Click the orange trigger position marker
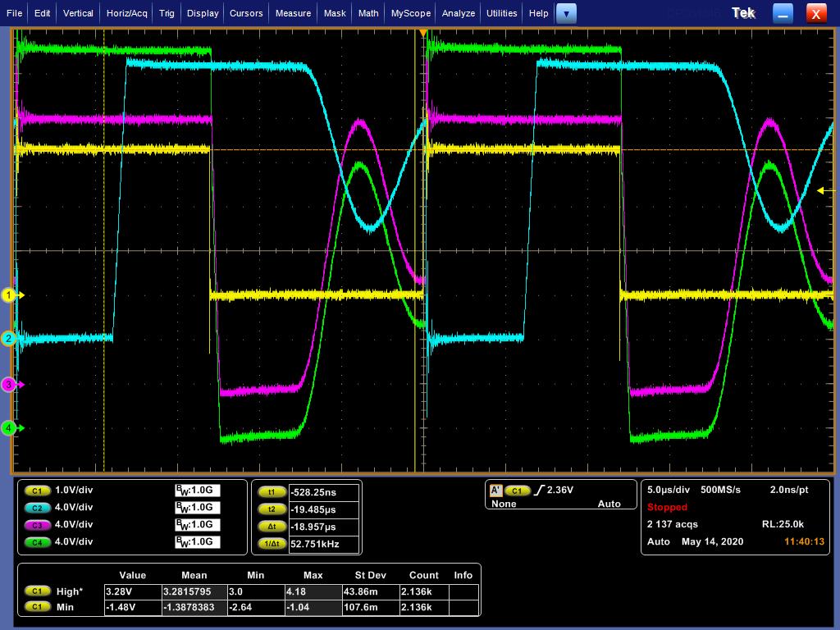Viewport: 840px width, 630px height. (423, 33)
